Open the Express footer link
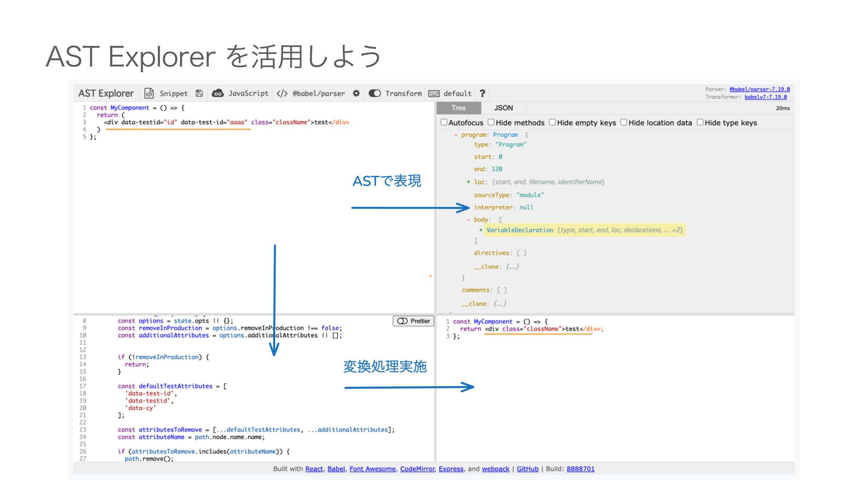 (451, 469)
